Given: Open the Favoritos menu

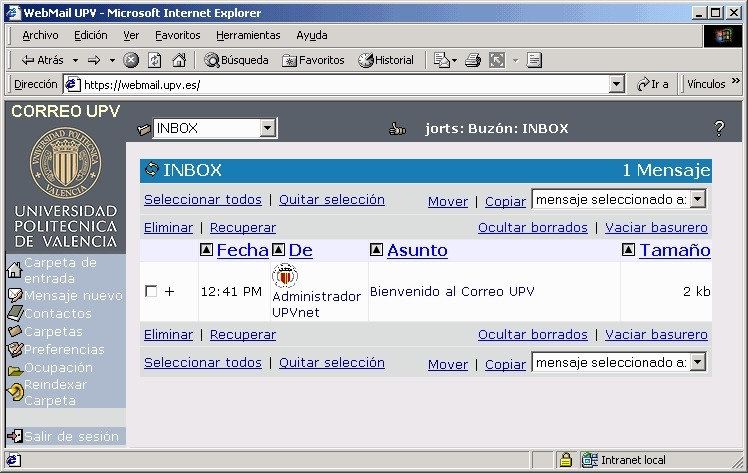Looking at the screenshot, I should click(177, 35).
